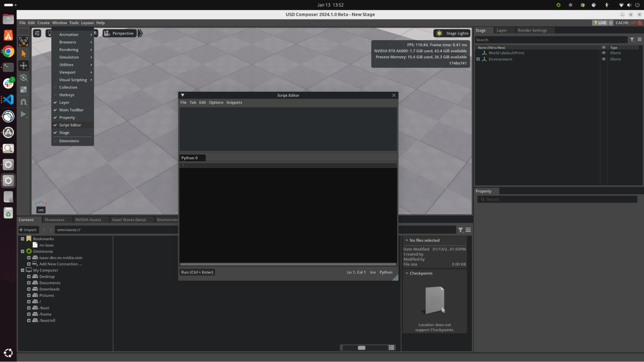Image resolution: width=644 pixels, height=362 pixels.
Task: Activate the Scale tool
Action: tap(24, 89)
